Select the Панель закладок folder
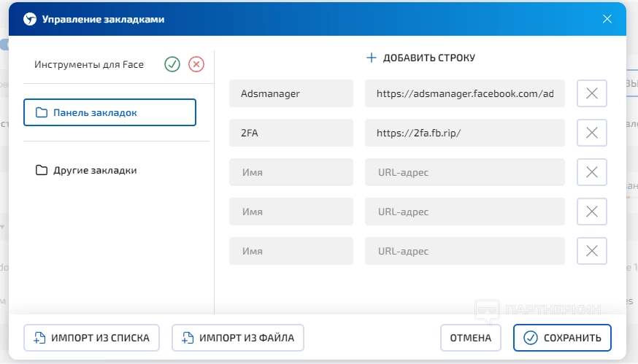The height and width of the screenshot is (364, 638). point(109,113)
